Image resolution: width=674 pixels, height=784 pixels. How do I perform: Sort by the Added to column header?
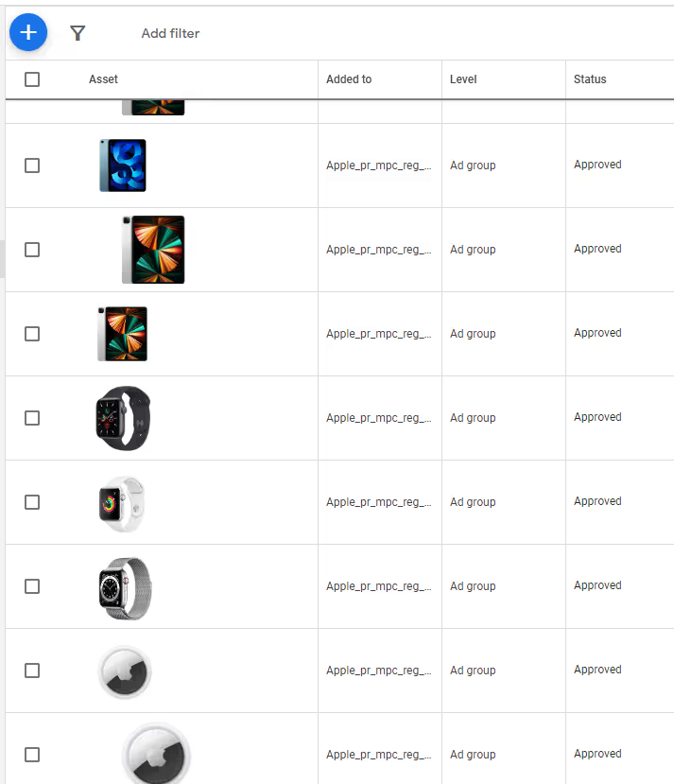point(349,79)
